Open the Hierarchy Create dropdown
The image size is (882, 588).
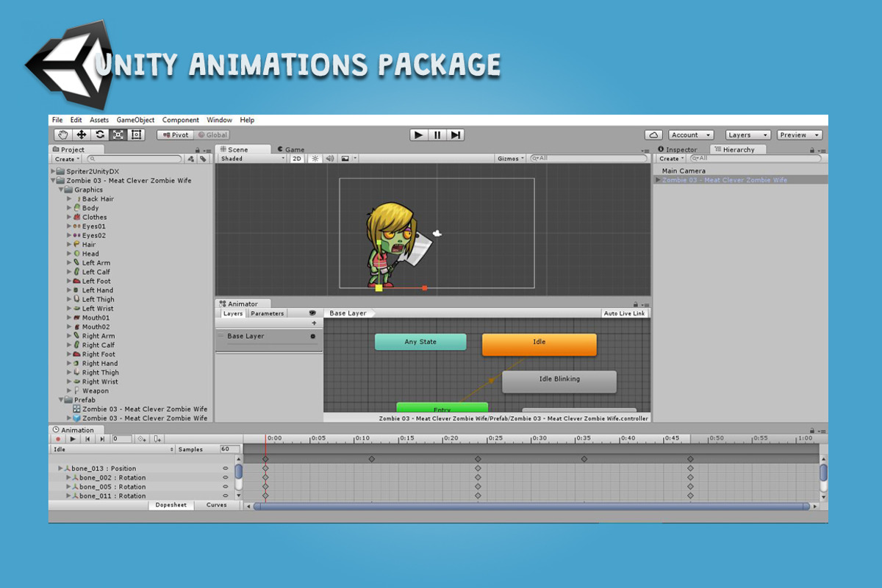(x=672, y=159)
